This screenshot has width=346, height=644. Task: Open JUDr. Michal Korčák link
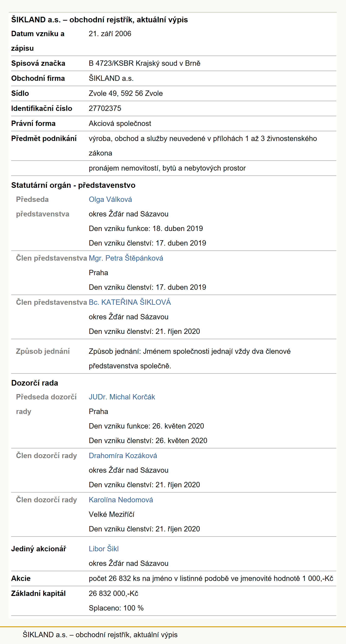122,397
